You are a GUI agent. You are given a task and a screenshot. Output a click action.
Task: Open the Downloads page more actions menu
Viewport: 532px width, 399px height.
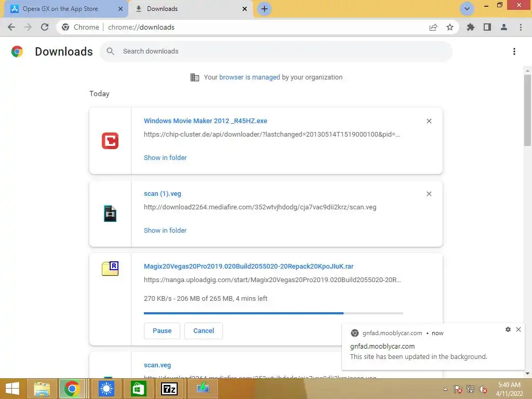514,51
